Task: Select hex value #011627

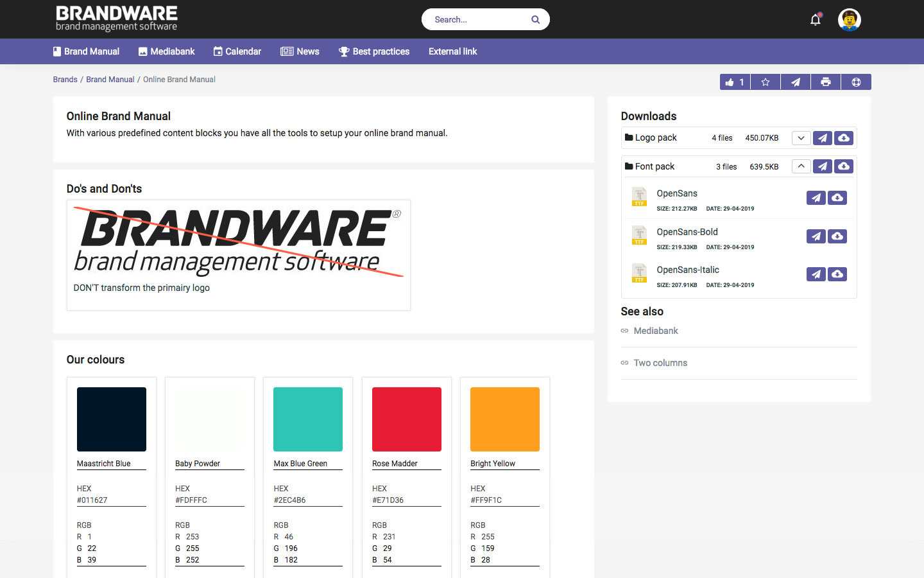Action: (x=92, y=500)
